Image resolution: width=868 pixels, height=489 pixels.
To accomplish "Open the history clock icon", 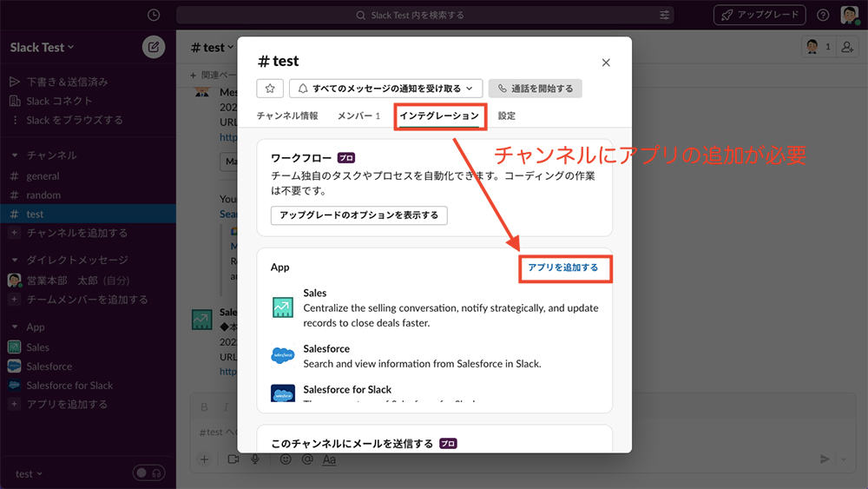I will click(154, 15).
